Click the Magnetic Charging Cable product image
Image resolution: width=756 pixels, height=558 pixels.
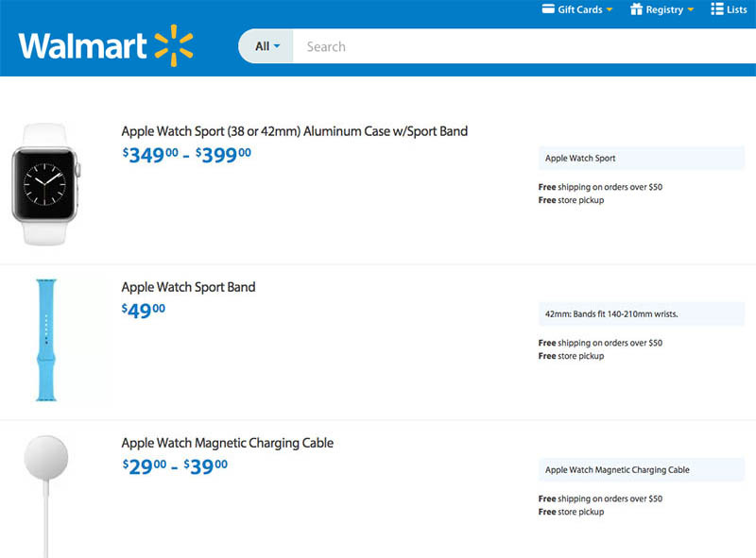tap(45, 493)
